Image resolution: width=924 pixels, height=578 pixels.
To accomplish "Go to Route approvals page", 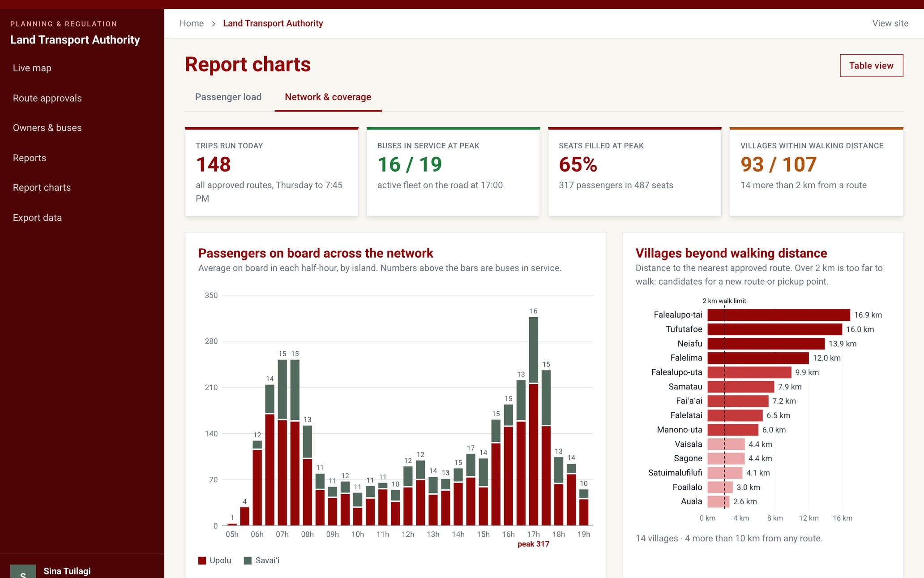I will coord(47,98).
